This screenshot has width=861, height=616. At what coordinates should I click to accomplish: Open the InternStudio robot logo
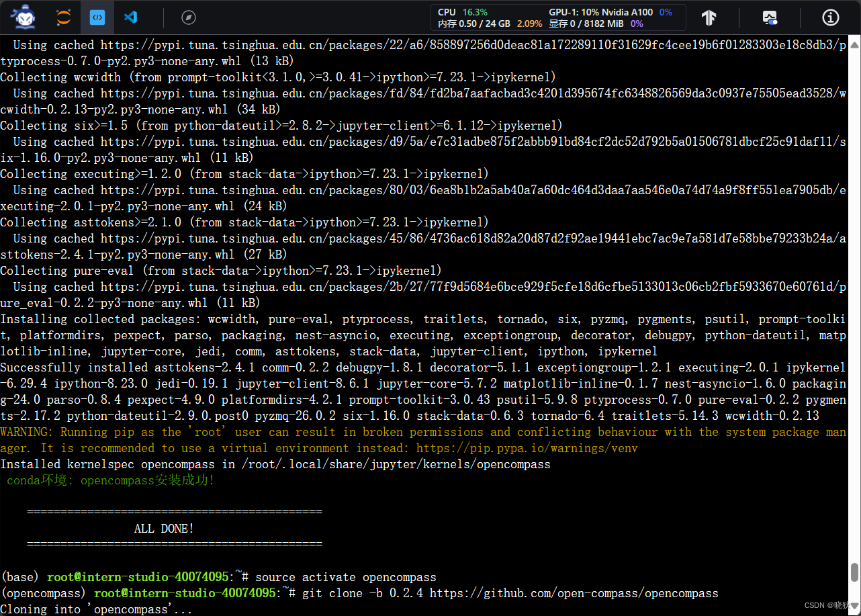[x=23, y=17]
